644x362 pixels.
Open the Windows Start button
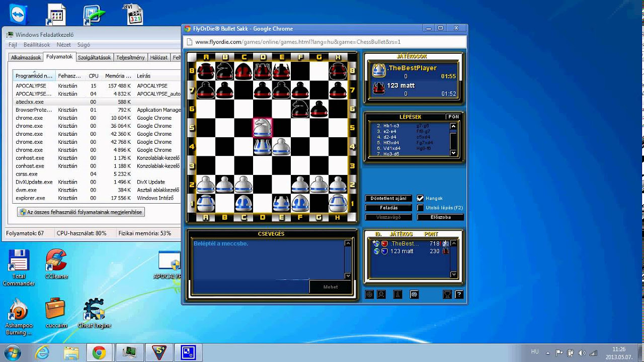click(13, 352)
